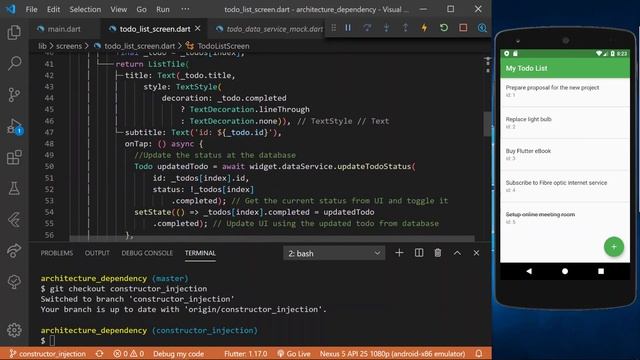Click the Go Live status bar button
Viewport: 640px width, 360px height.
pos(293,354)
